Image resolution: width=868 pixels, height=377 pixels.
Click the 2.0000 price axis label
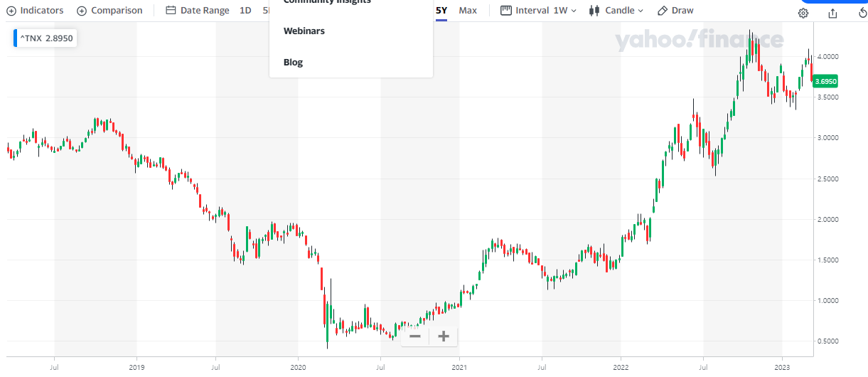click(x=827, y=219)
